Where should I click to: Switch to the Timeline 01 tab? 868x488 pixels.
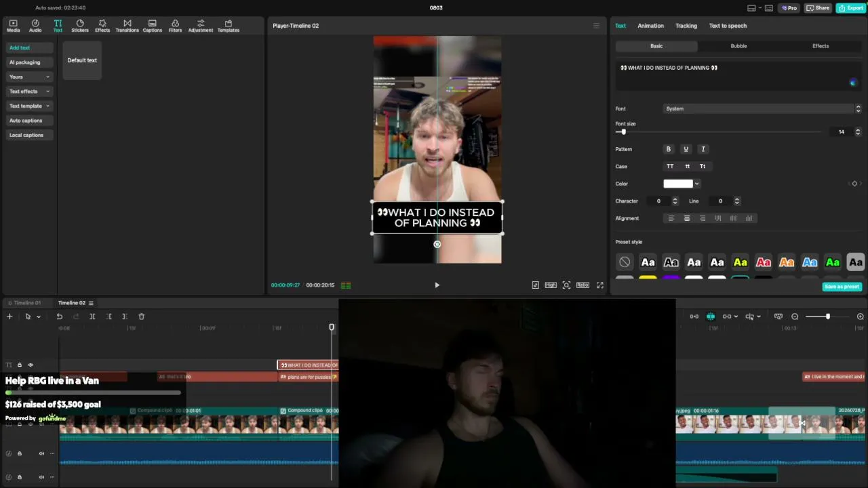(27, 303)
